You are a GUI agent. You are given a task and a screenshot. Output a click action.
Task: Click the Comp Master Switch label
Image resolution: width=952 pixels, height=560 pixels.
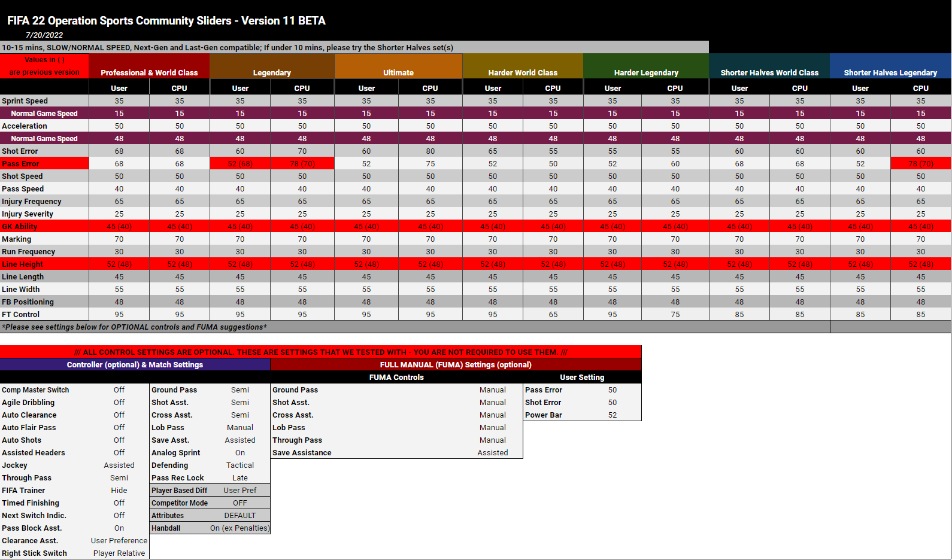tap(35, 390)
